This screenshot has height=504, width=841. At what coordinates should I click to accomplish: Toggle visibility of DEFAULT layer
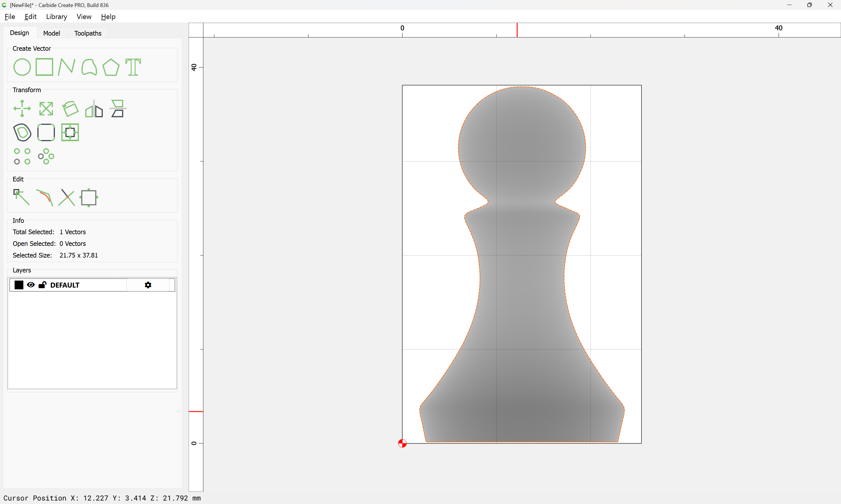click(x=31, y=285)
